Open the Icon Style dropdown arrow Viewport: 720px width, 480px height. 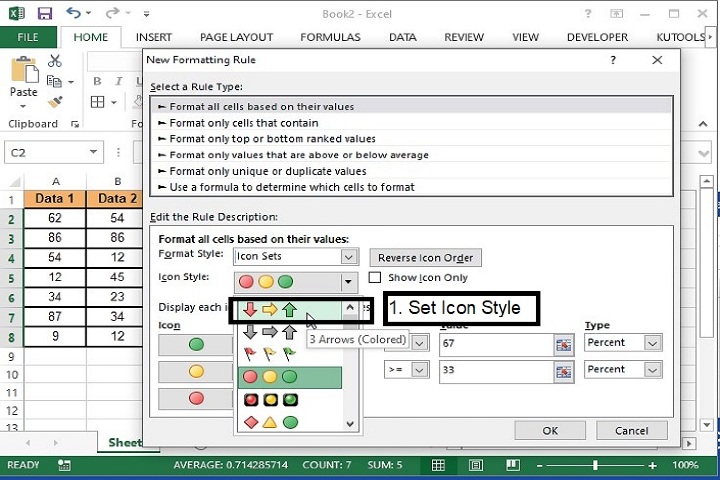pos(348,282)
